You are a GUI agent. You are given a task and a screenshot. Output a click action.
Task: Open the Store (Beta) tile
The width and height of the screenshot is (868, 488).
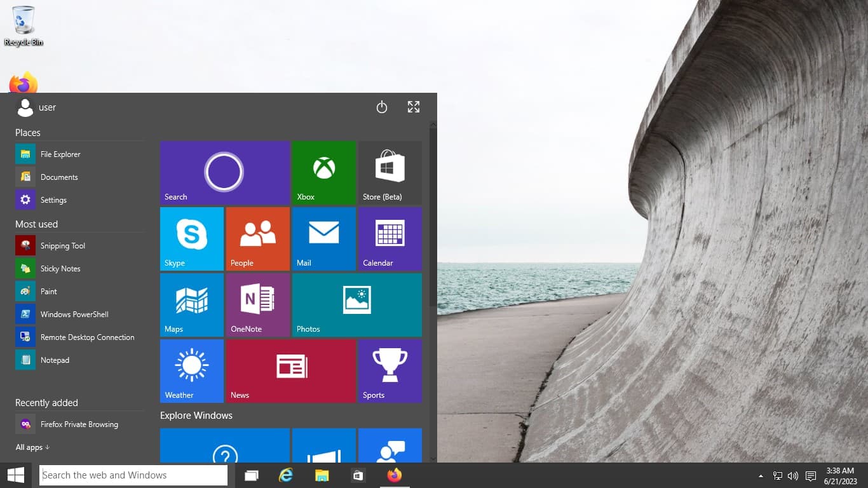coord(390,173)
